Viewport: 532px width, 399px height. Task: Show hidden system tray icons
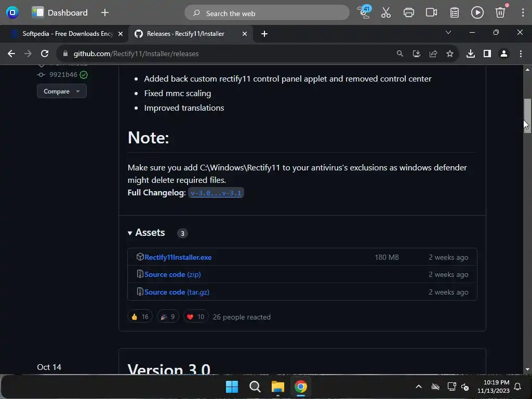[419, 387]
